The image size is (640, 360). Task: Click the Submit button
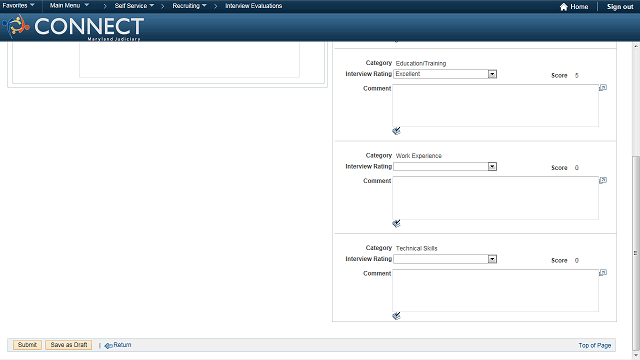coord(27,345)
